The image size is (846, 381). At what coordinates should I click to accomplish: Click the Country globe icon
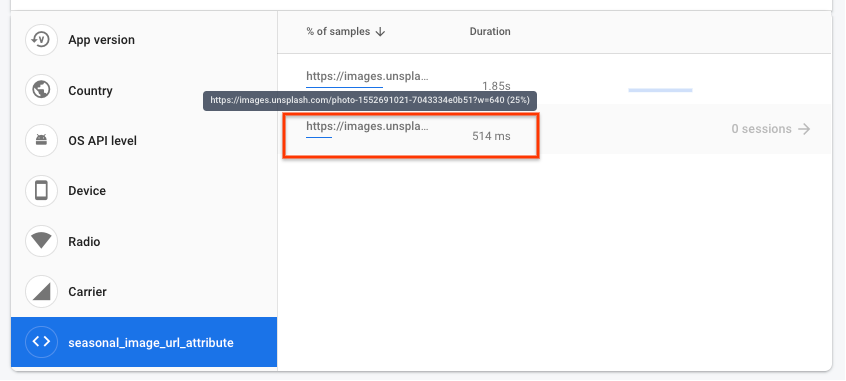tap(41, 90)
